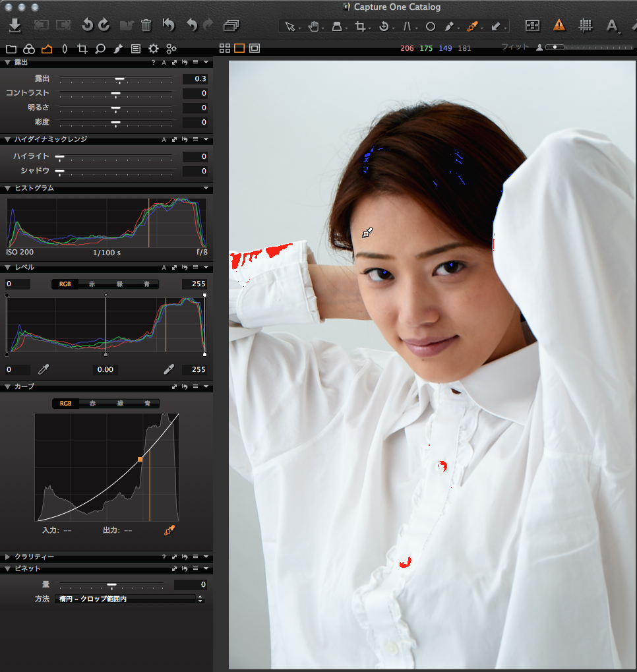Click reset arrow in ハイダイナミックレンジ header
The height and width of the screenshot is (672, 637).
[x=185, y=140]
